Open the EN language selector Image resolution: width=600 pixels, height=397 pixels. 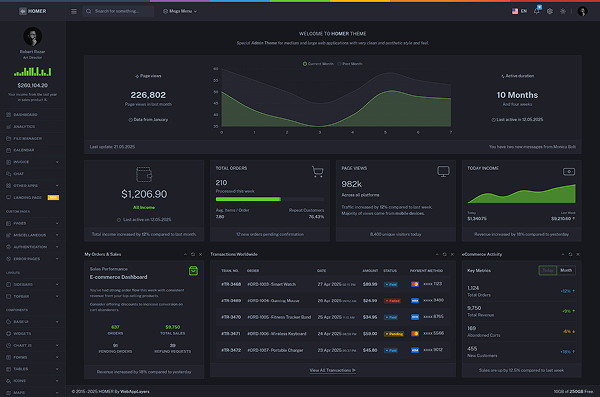point(519,11)
